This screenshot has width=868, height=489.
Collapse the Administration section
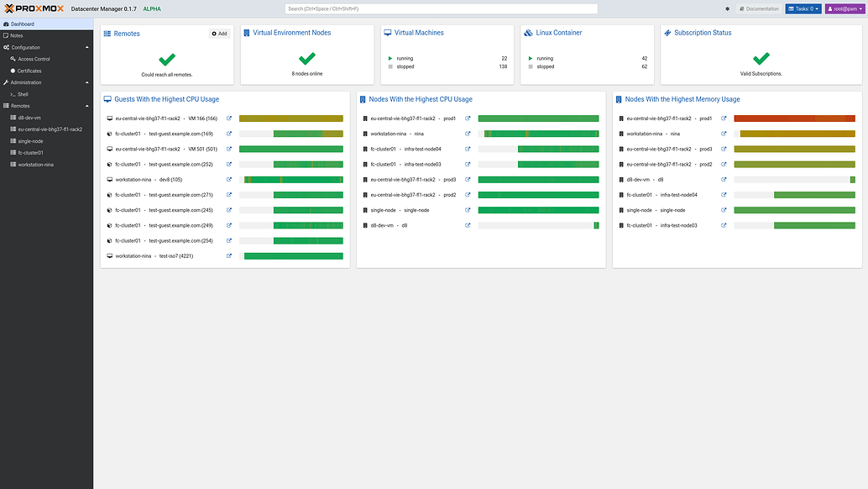(86, 81)
